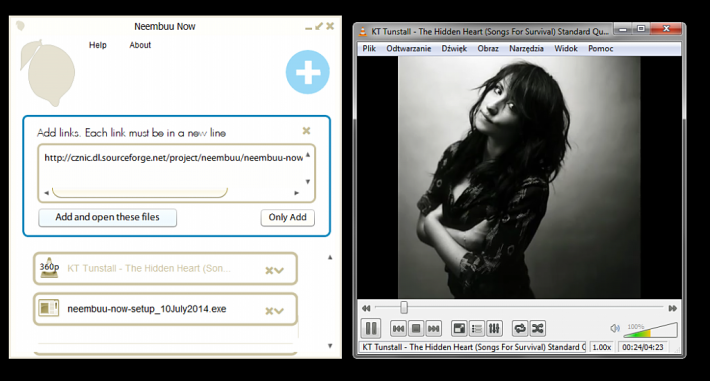Screen dimensions: 710x381
Task: Expand the KT Tunstall item chevron
Action: (x=279, y=270)
